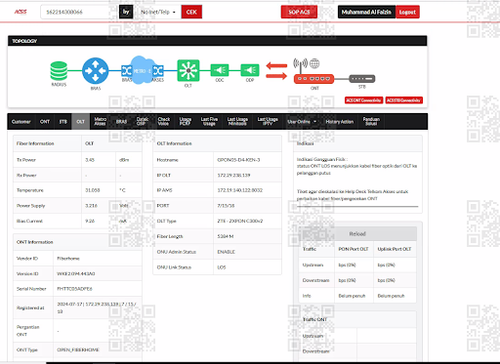The width and height of the screenshot is (500, 364).
Task: Click the red ONT modem icon
Action: [314, 79]
